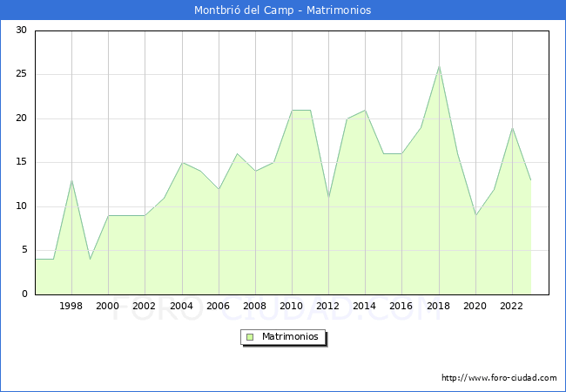Viewport: 566px width, 392px height.
Task: Click the 2000 label on the x-axis
Action: [x=108, y=306]
